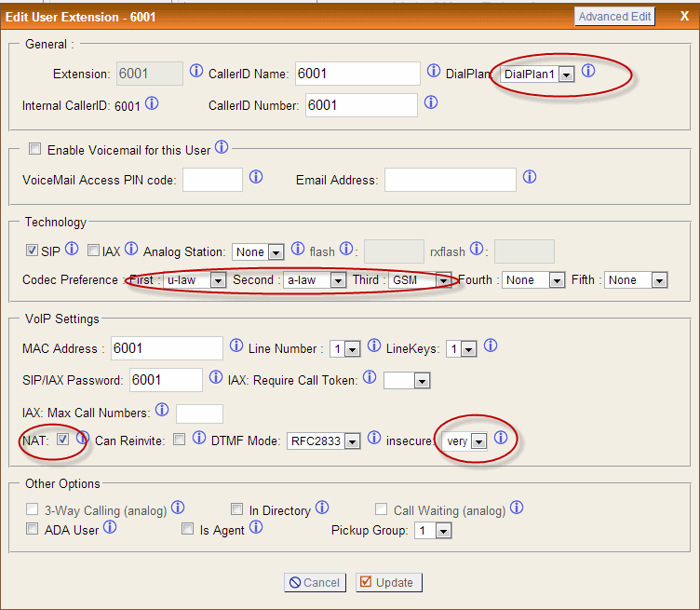The width and height of the screenshot is (700, 610).
Task: Click info icon after LineKeys dropdown
Action: pos(491,346)
